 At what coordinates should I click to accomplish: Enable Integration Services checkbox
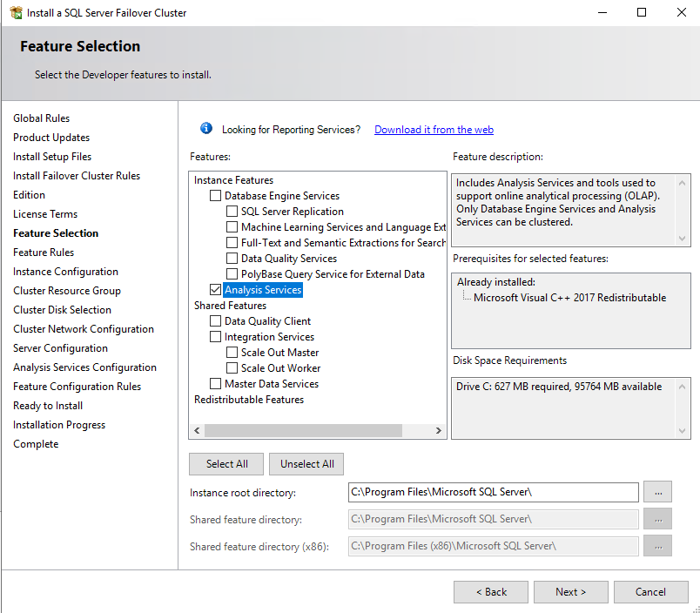[x=215, y=337]
